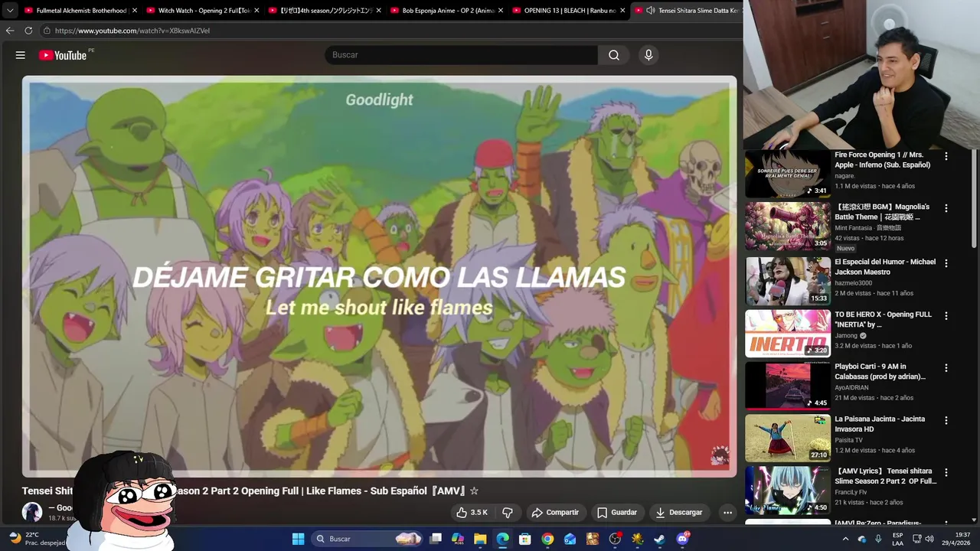Go to the YouTube home logo
The height and width of the screenshot is (551, 980).
(x=63, y=55)
